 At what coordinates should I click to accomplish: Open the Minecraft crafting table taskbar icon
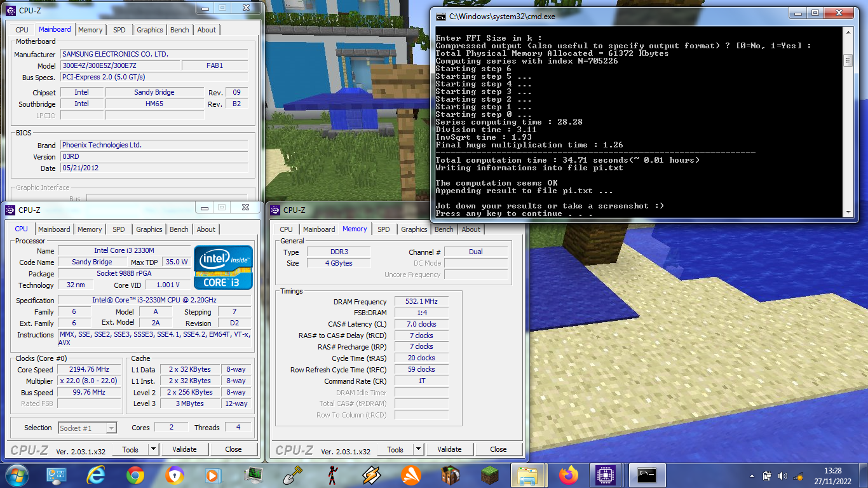[x=450, y=475]
